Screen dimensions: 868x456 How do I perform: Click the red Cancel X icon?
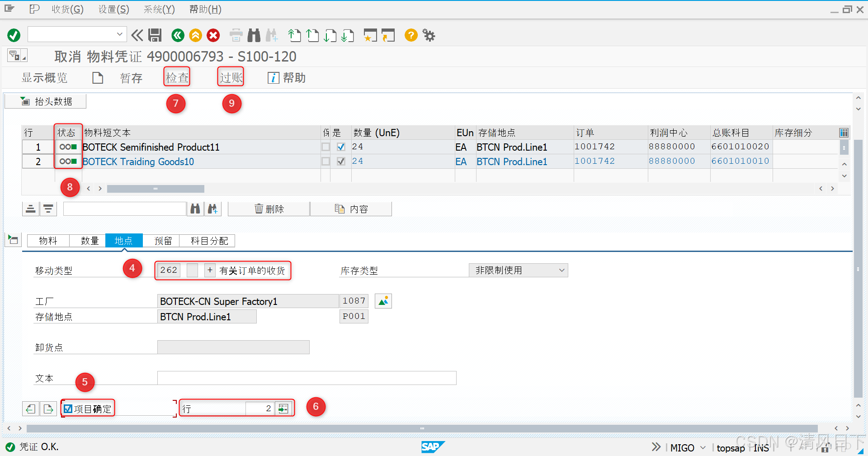[213, 35]
